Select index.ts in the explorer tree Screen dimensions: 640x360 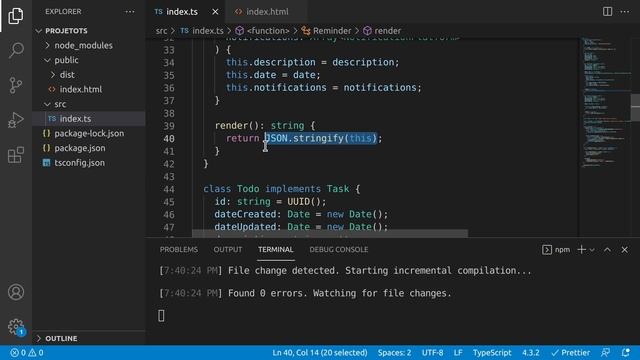click(x=75, y=119)
